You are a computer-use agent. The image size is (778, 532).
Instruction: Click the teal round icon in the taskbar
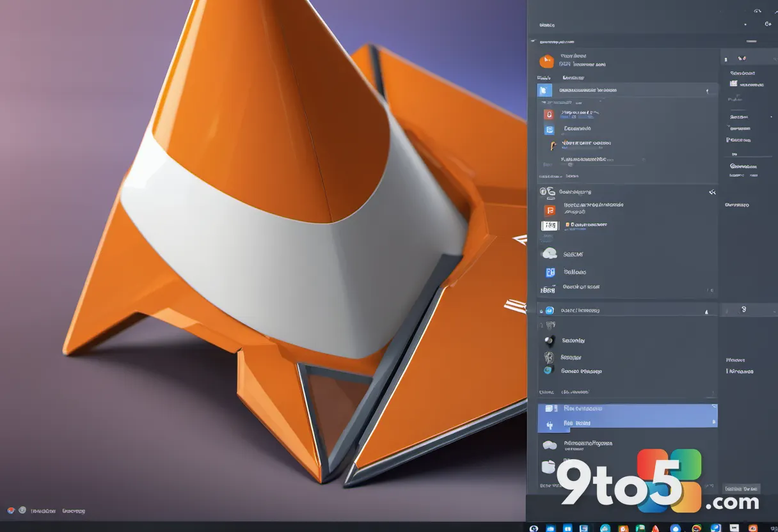tap(605, 528)
